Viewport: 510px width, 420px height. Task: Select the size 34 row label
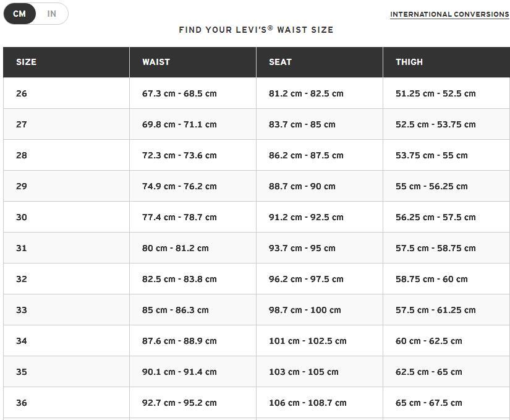[22, 341]
